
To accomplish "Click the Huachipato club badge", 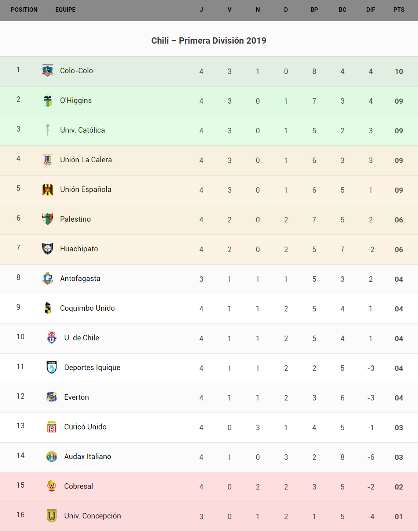I will click(48, 249).
